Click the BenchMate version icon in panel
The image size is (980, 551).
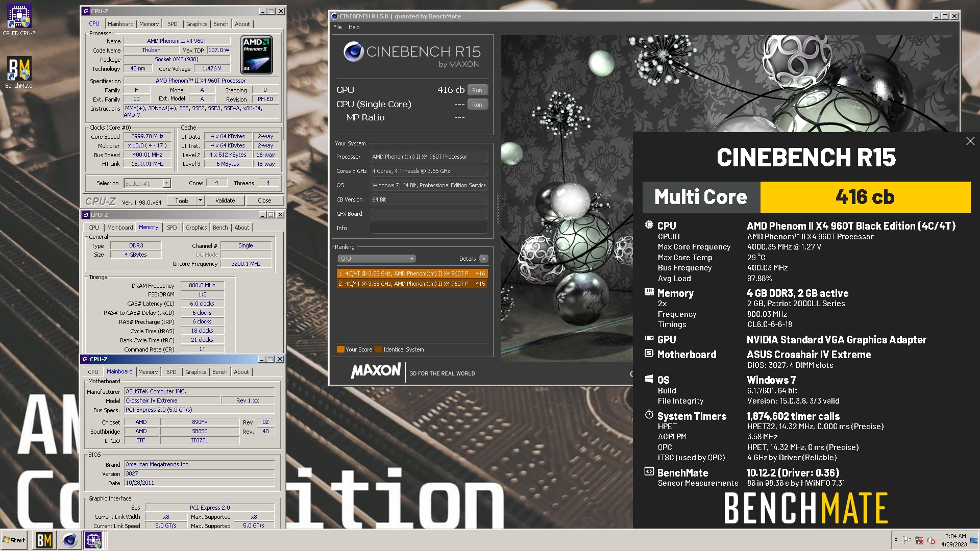pyautogui.click(x=649, y=471)
